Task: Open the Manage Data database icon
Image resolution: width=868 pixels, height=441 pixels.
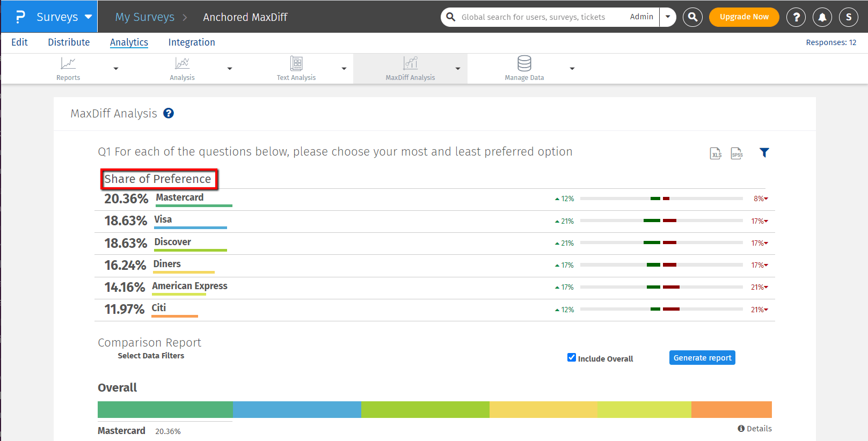Action: (524, 64)
